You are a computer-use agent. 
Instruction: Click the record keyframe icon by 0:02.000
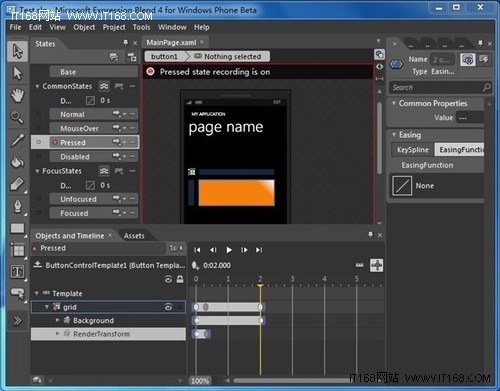[195, 265]
